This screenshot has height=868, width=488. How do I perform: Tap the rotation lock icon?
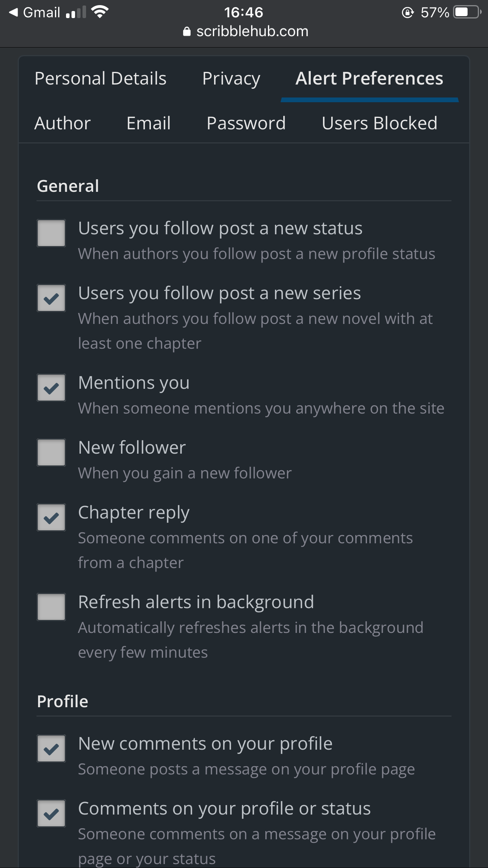pyautogui.click(x=407, y=13)
